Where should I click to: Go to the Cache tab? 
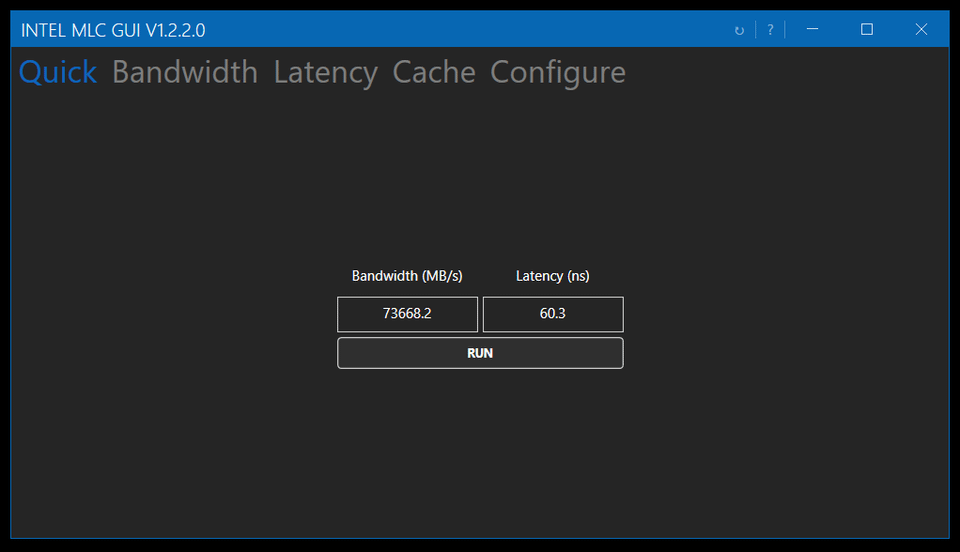(x=433, y=72)
